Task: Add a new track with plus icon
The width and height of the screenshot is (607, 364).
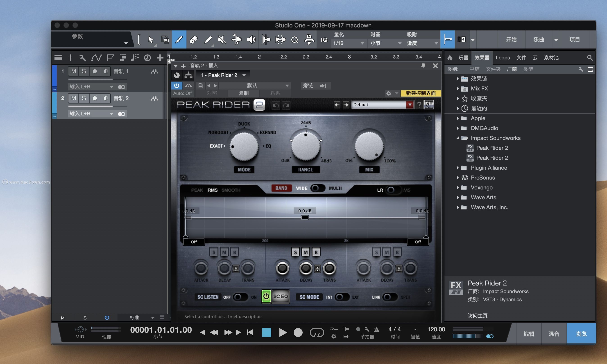Action: click(160, 58)
